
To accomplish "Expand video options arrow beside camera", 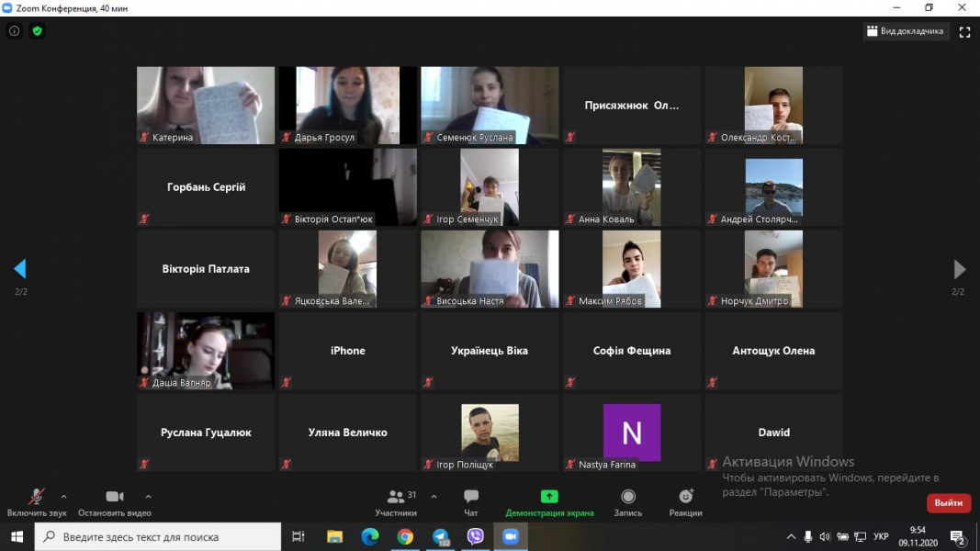I will point(148,496).
